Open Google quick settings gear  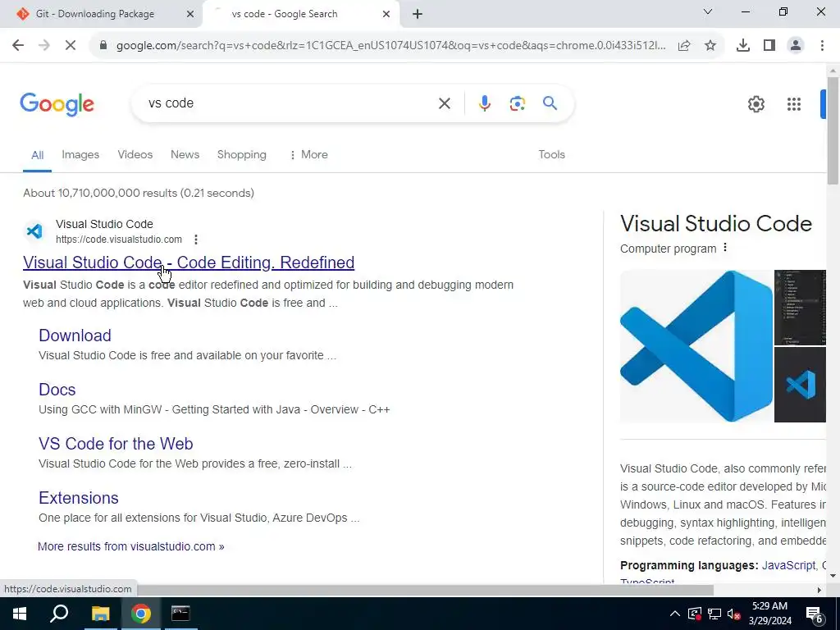(756, 104)
